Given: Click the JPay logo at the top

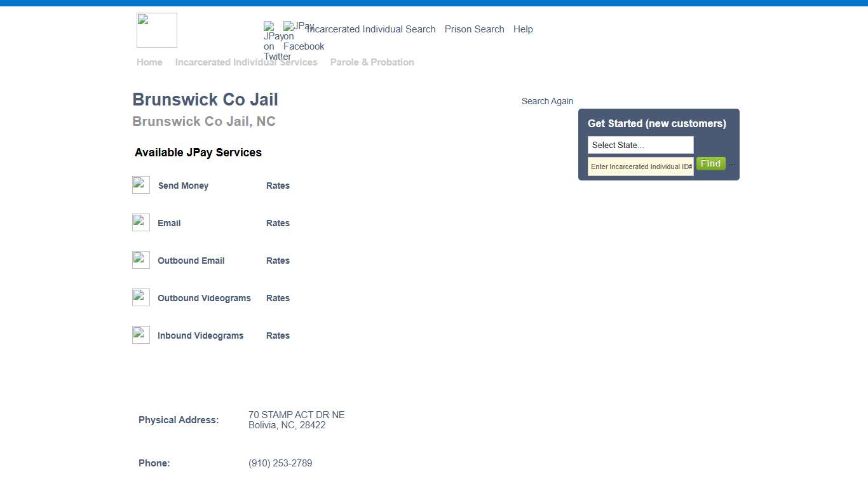Looking at the screenshot, I should click(x=156, y=30).
